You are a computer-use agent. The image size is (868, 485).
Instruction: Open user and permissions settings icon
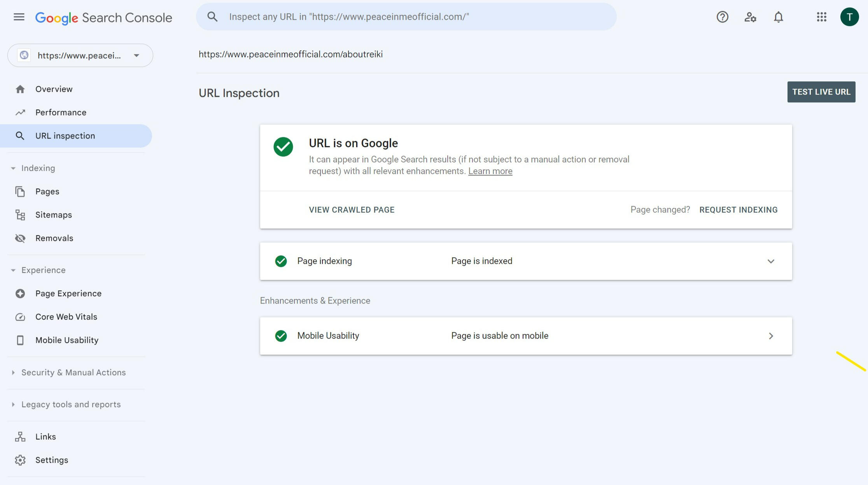(x=750, y=17)
